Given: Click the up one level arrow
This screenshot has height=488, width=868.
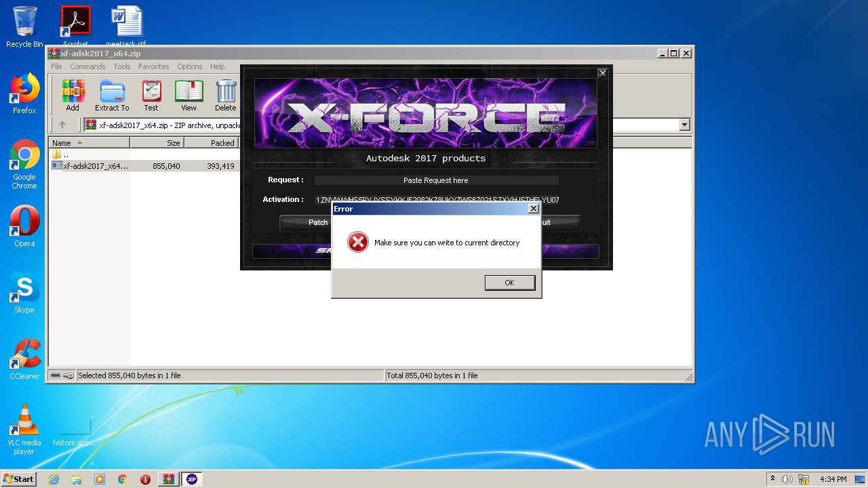Looking at the screenshot, I should point(62,125).
